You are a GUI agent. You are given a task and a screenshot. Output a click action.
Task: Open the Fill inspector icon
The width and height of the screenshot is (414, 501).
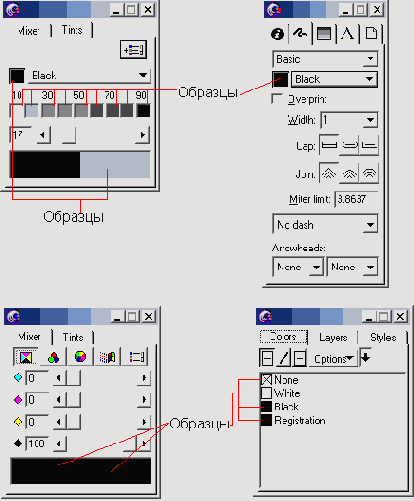[324, 33]
